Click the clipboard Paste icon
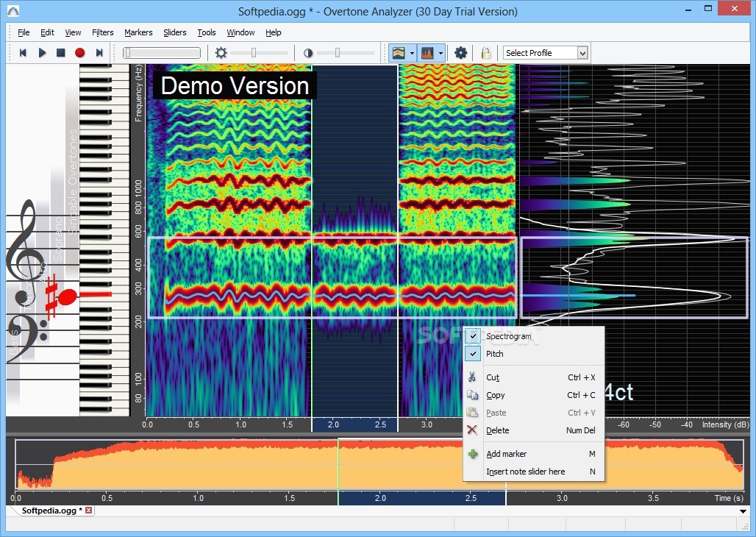This screenshot has height=537, width=756. click(x=472, y=413)
